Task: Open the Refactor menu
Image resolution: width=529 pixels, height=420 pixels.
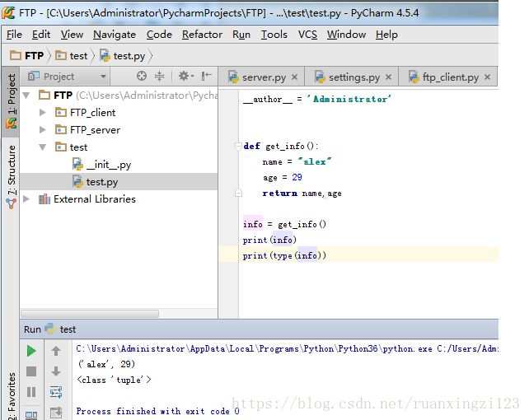Action: pyautogui.click(x=202, y=35)
